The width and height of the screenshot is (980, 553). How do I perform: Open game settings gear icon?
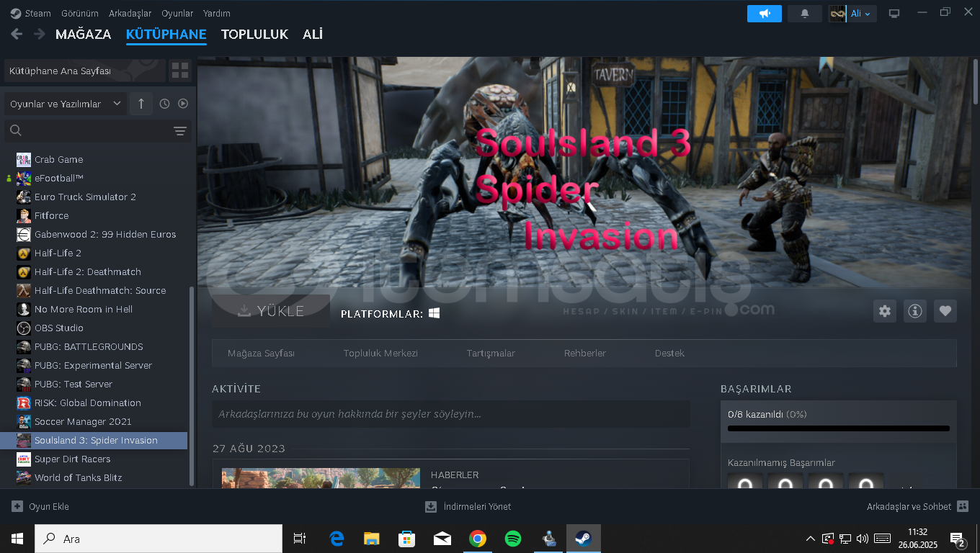coord(885,311)
